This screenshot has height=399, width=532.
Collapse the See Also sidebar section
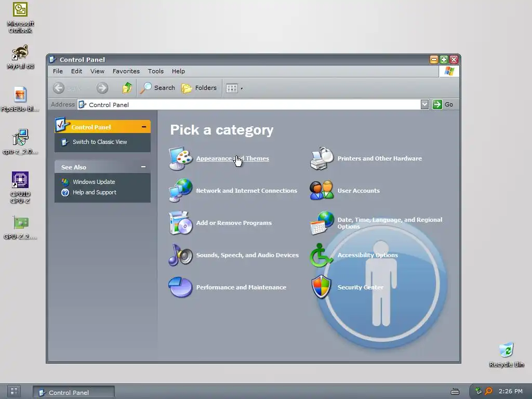point(143,167)
